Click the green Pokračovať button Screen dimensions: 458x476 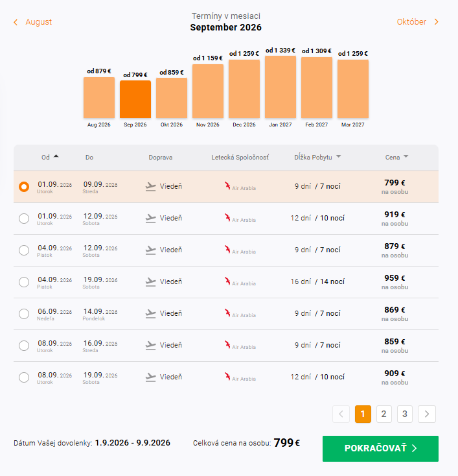point(380,449)
